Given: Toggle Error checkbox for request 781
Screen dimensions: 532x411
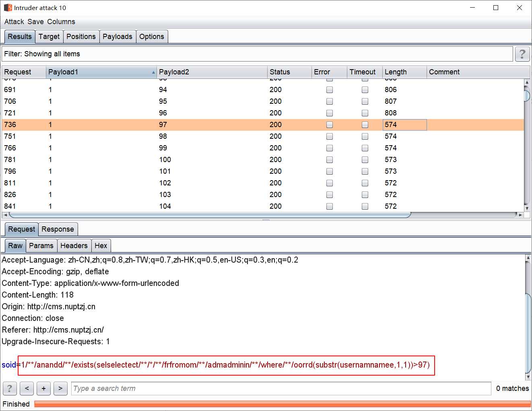Looking at the screenshot, I should [330, 160].
